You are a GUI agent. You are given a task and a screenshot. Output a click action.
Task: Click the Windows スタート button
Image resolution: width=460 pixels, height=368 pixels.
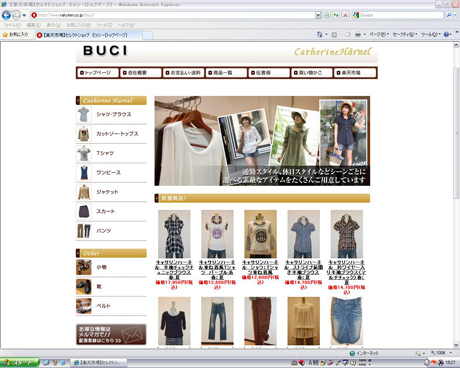tap(19, 363)
